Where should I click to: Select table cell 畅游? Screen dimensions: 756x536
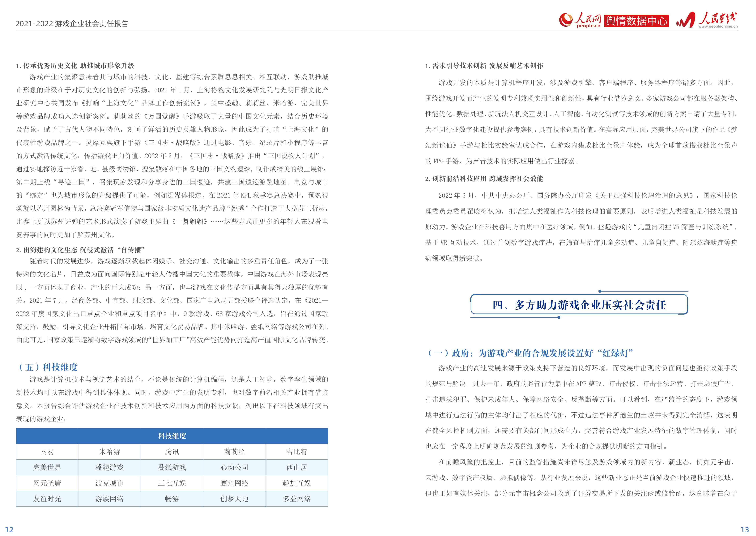(x=172, y=499)
